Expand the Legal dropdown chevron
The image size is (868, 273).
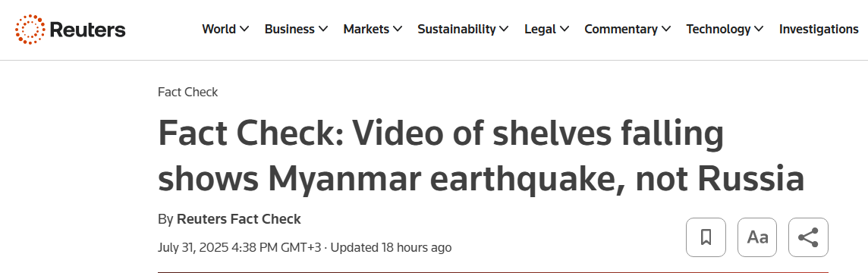pos(564,30)
